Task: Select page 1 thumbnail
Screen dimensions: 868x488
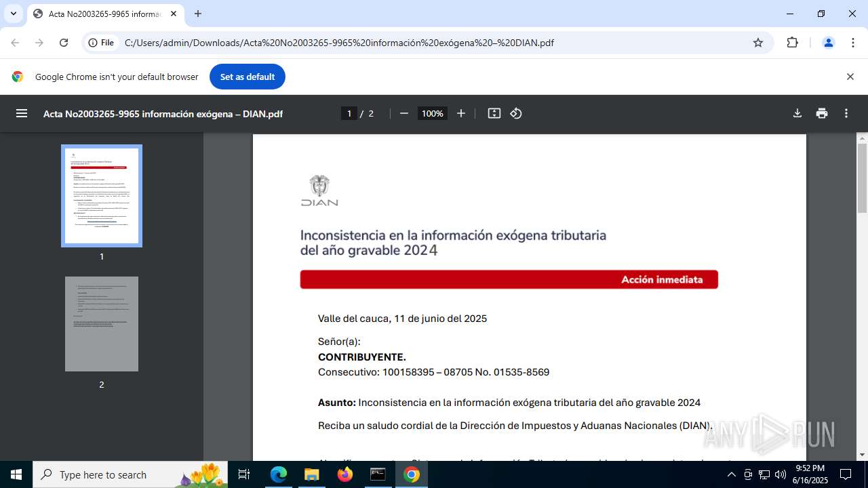Action: pyautogui.click(x=102, y=196)
